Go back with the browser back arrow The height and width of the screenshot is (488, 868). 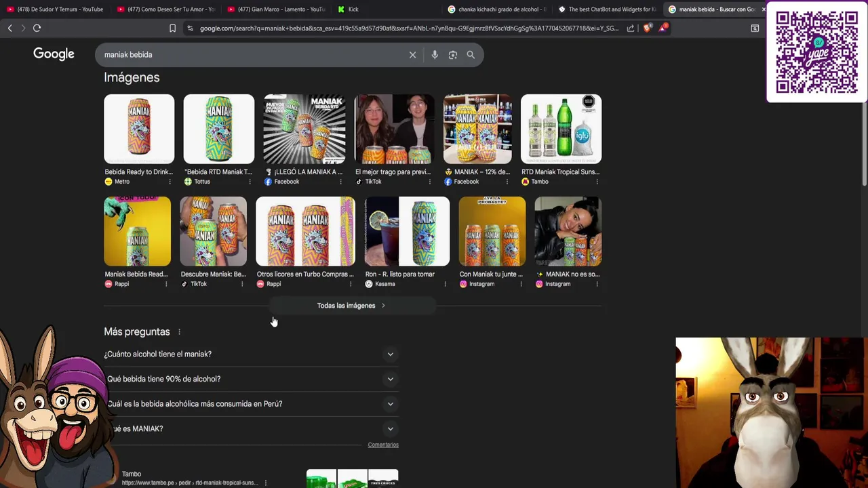(x=9, y=28)
